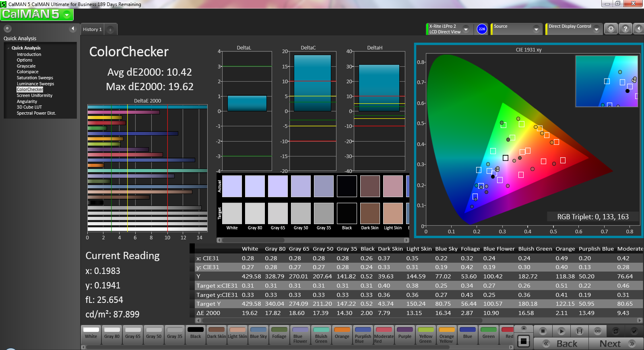Viewport: 644px width, 350px height.
Task: Select the Gray 65 patch button
Action: pyautogui.click(x=133, y=335)
